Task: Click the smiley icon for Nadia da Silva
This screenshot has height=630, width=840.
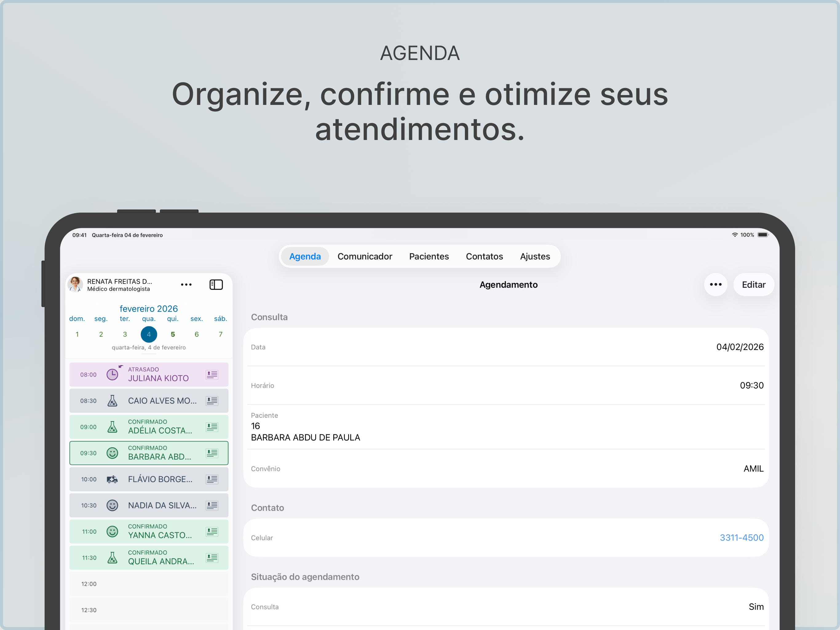Action: 113,505
